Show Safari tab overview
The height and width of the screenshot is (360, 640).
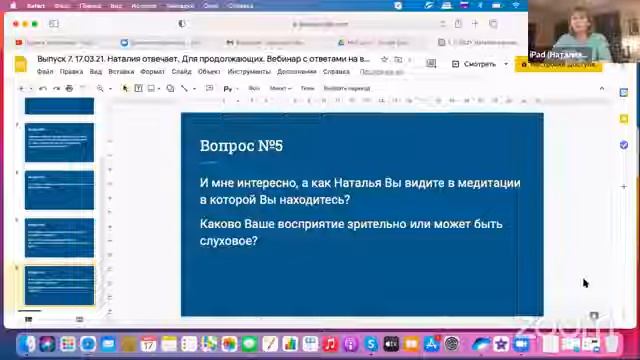click(493, 24)
